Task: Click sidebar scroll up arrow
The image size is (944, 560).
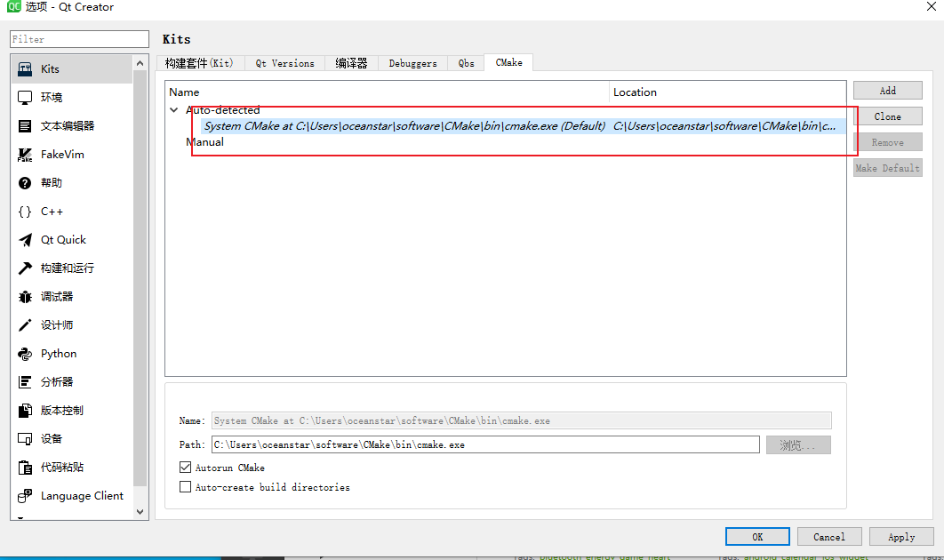Action: click(140, 63)
